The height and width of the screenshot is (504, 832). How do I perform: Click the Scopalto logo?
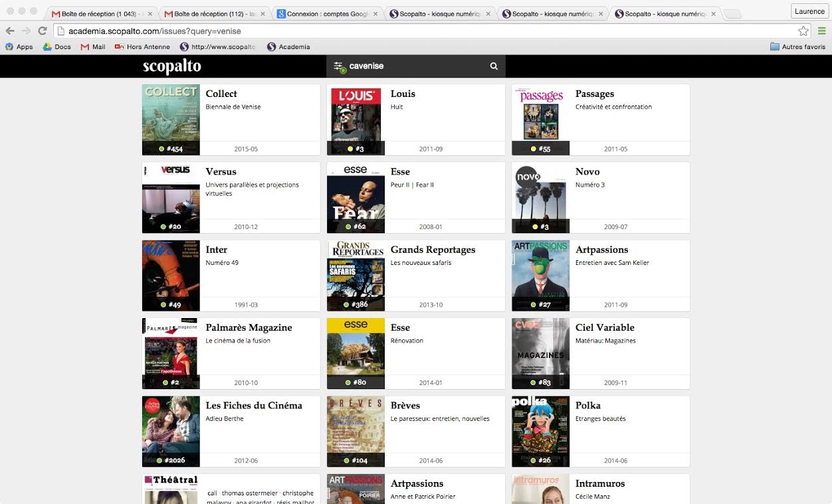click(171, 66)
